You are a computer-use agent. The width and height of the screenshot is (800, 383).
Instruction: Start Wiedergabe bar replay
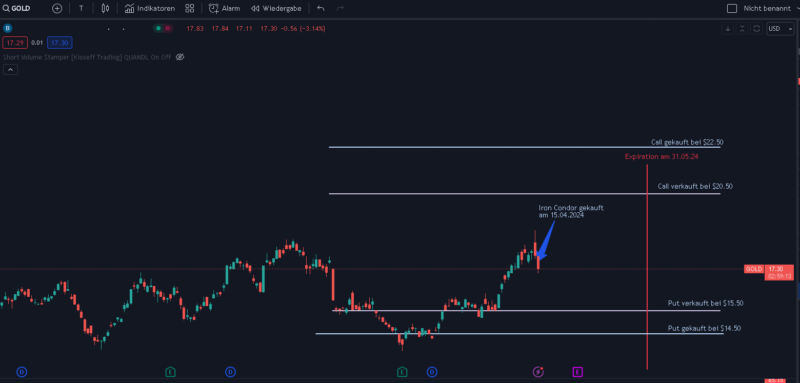coord(276,8)
